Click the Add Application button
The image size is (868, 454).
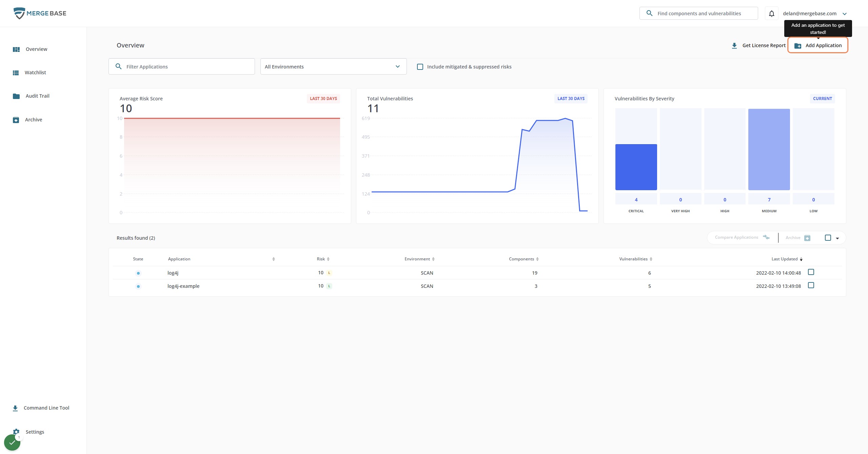[818, 45]
